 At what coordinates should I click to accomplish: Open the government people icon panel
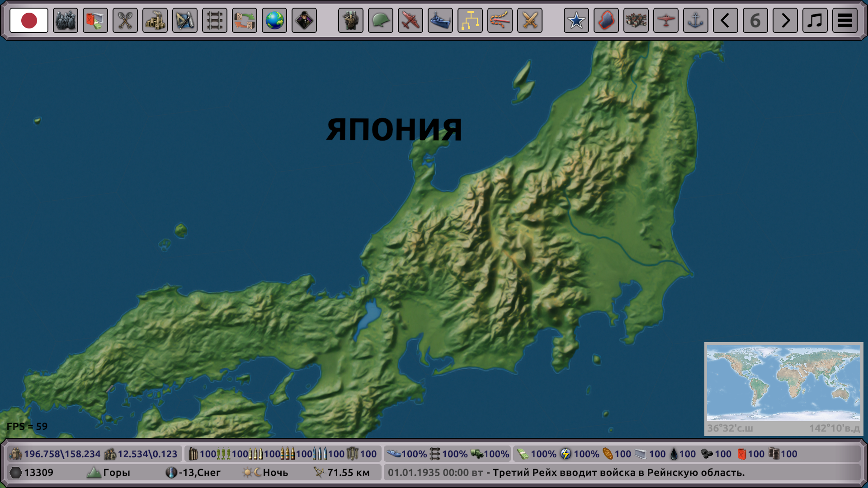pos(66,20)
